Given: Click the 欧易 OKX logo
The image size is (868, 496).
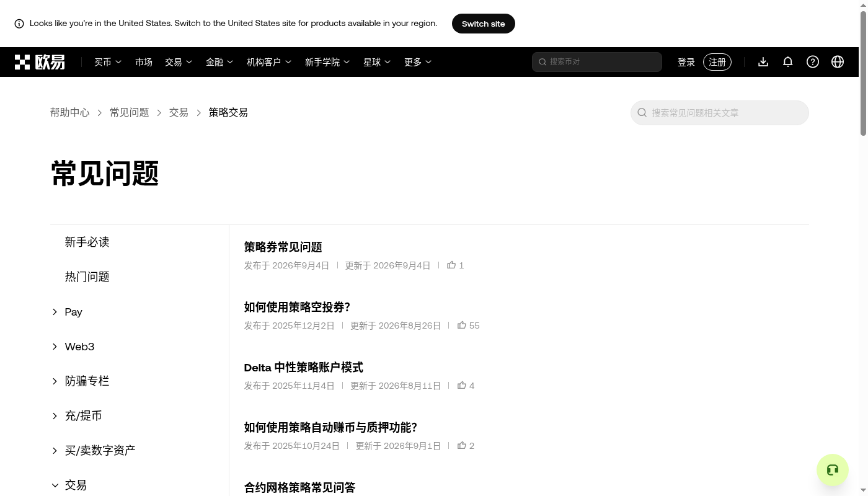Looking at the screenshot, I should pos(40,62).
